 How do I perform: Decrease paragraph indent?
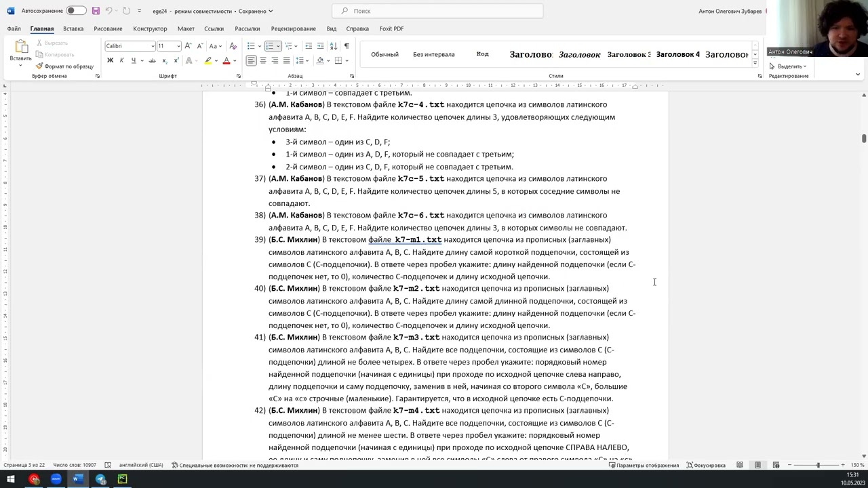pyautogui.click(x=309, y=46)
